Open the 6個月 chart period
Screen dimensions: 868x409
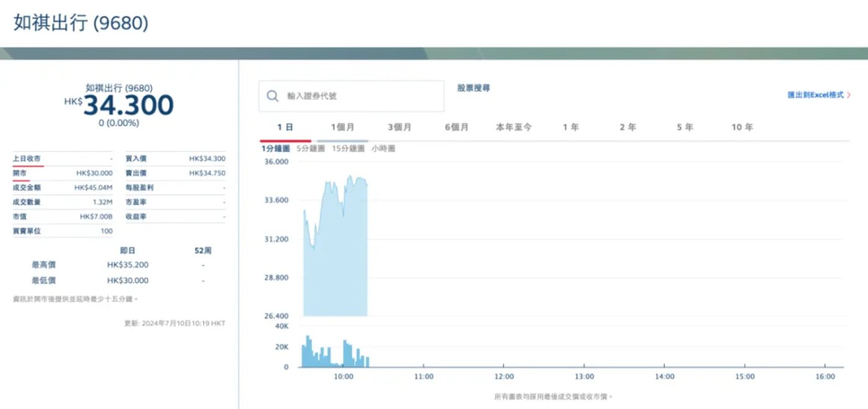tap(457, 127)
